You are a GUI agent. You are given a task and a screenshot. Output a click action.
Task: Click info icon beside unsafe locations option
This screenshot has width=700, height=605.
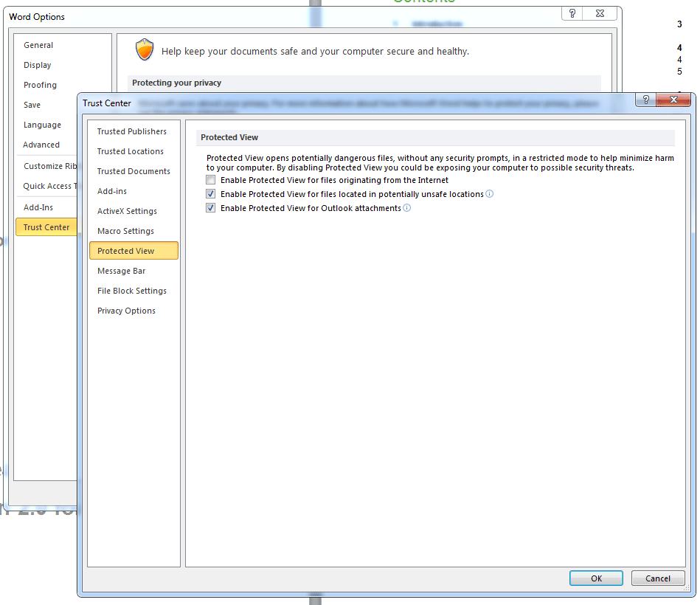[489, 194]
